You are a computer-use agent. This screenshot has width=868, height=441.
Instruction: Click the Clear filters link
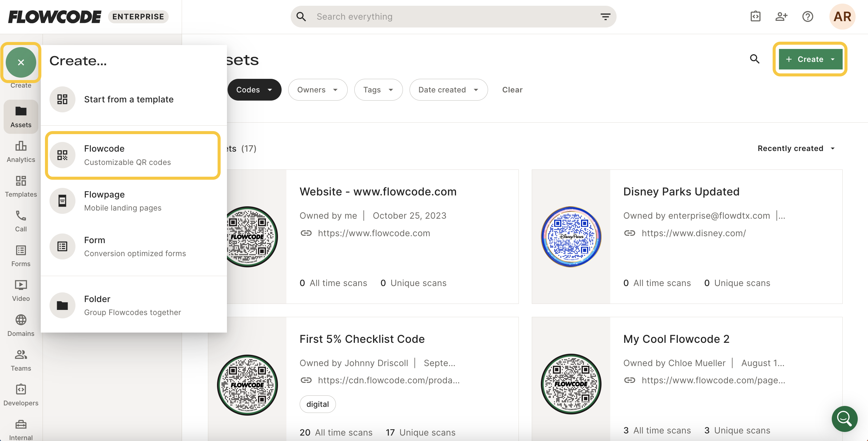tap(512, 90)
